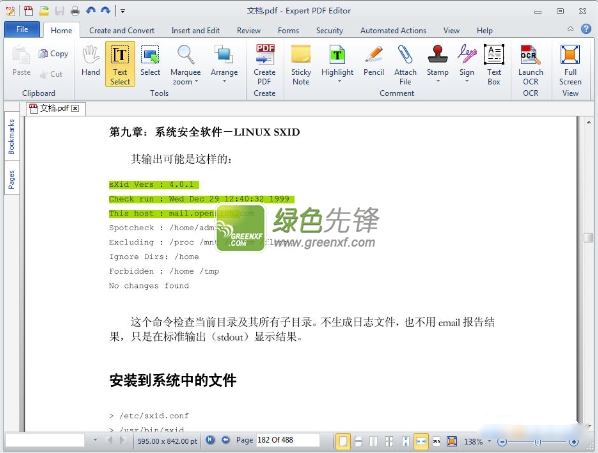The width and height of the screenshot is (598, 453).
Task: Click the save disk icon in quick access toolbar
Action: 59,11
